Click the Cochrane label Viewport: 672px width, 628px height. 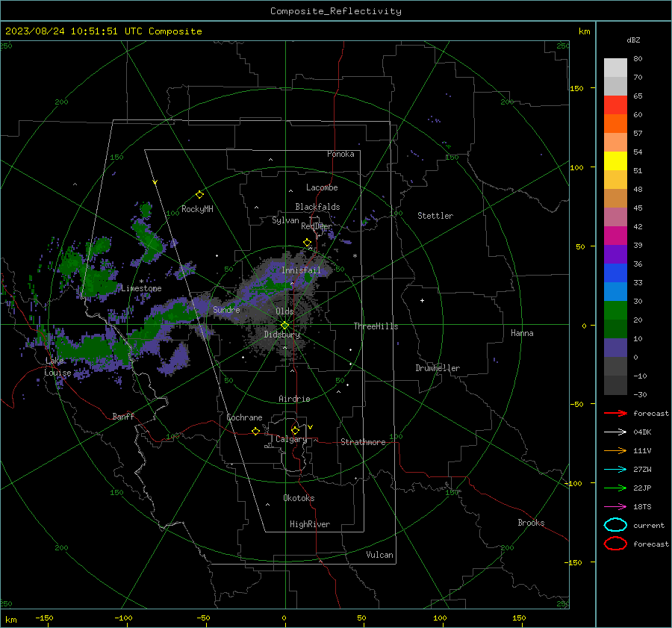pos(244,417)
